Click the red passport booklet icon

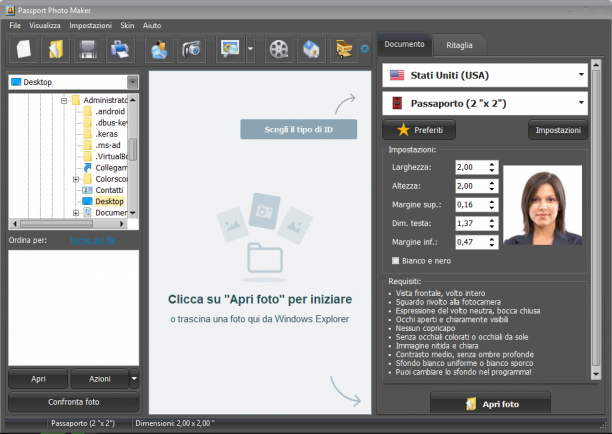pos(397,103)
